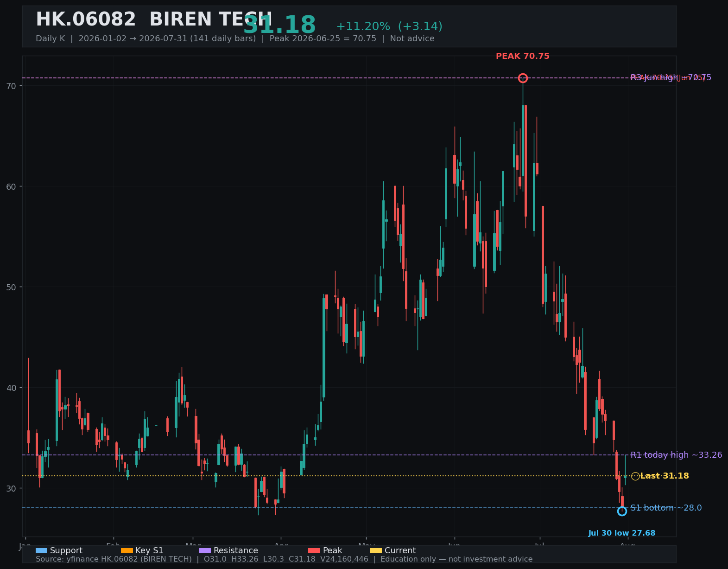The image size is (728, 569).
Task: Click the "HK.06082 BIREN TECH" chart title
Action: tap(154, 20)
